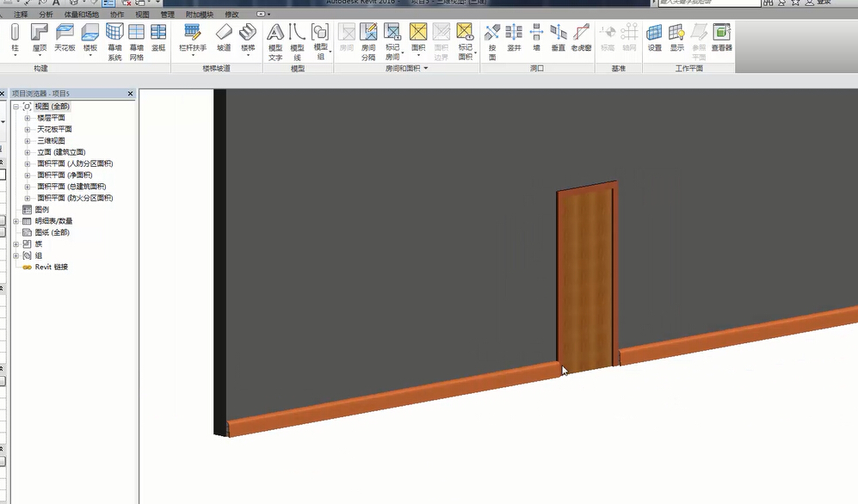Select the 房间分隔 room separator tool
The image size is (858, 504).
click(368, 41)
